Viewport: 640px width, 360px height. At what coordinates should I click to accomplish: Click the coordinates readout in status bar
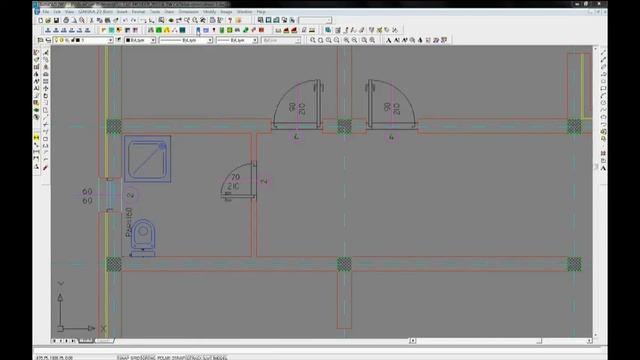point(55,358)
